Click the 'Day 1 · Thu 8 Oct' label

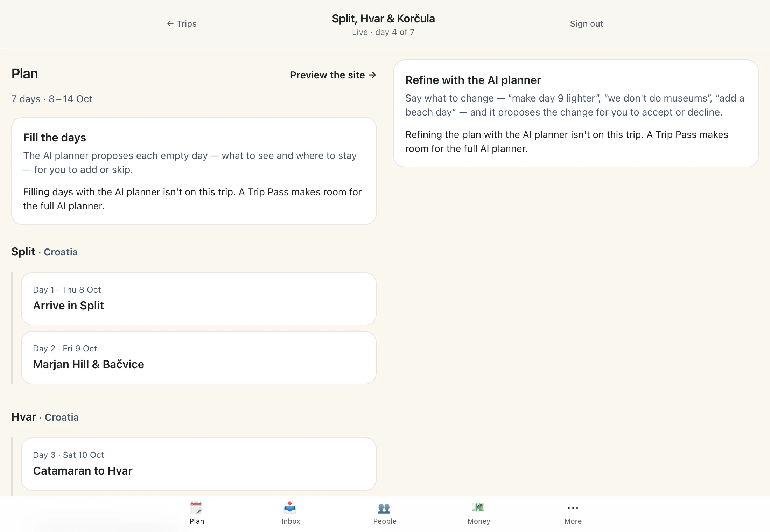click(x=67, y=290)
